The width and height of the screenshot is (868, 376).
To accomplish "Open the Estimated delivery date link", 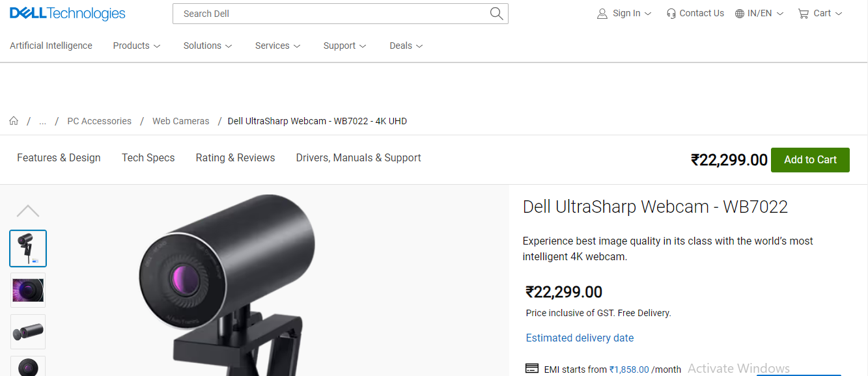I will click(580, 338).
